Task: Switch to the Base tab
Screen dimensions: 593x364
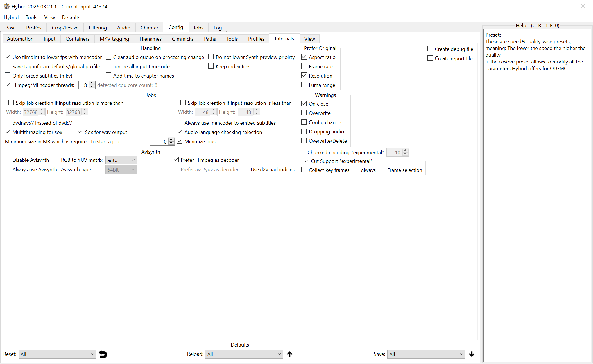Action: tap(11, 28)
